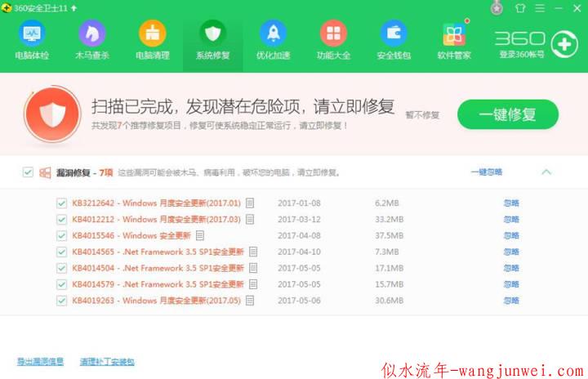588x379 pixels.
Task: View details document icon for KB4015546
Action: point(200,236)
